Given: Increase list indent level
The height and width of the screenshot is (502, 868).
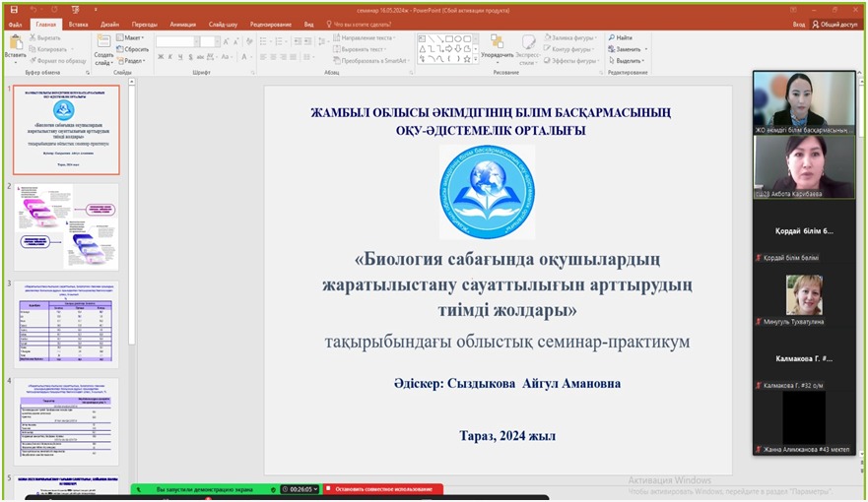Looking at the screenshot, I should 307,41.
